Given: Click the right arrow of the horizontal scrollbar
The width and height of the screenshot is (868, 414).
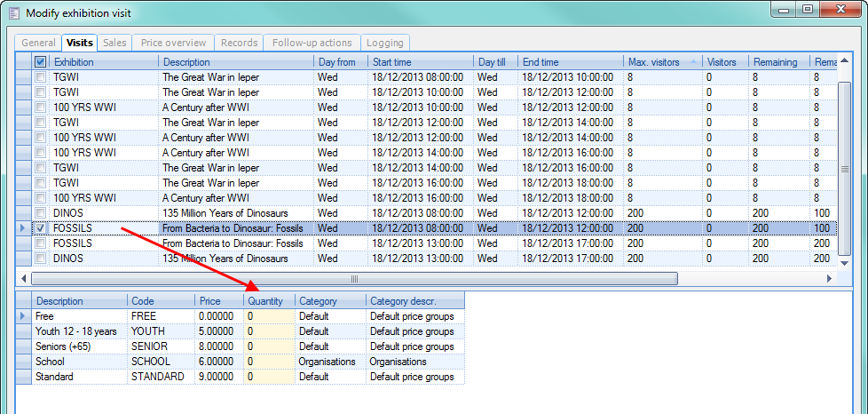Looking at the screenshot, I should [x=830, y=278].
